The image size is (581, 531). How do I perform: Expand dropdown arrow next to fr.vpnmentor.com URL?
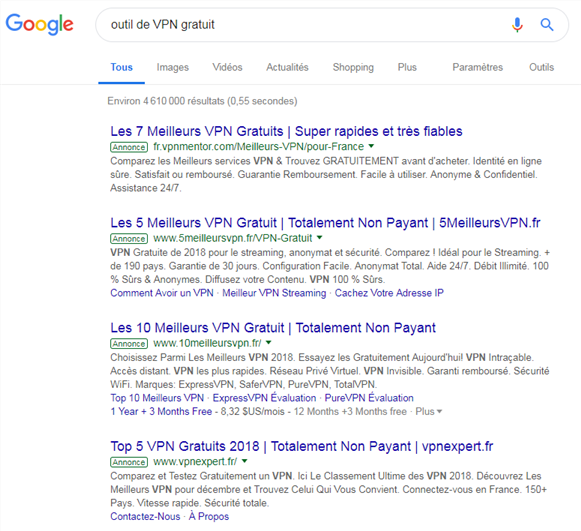(x=371, y=146)
